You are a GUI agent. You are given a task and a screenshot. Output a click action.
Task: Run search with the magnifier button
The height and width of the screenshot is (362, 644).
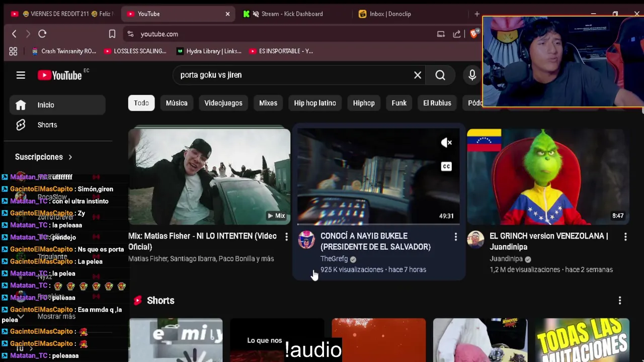[x=440, y=75]
